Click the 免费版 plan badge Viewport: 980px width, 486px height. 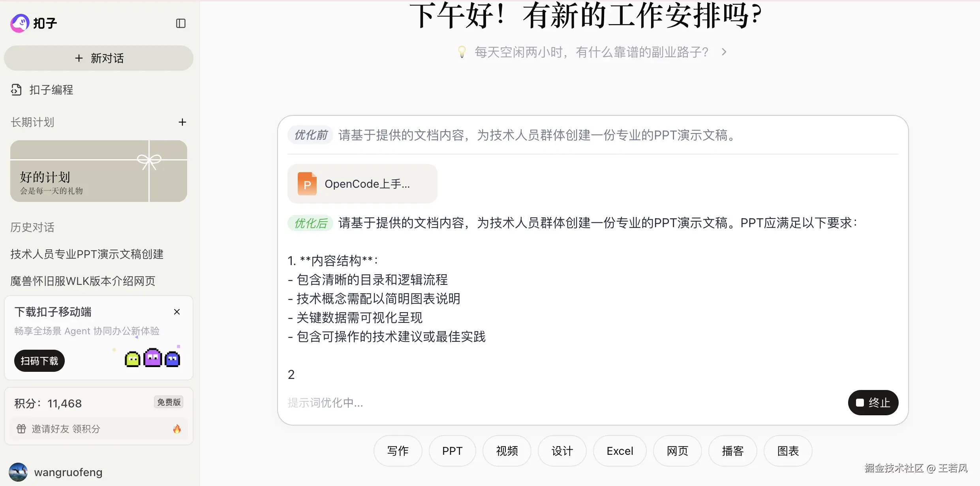169,402
